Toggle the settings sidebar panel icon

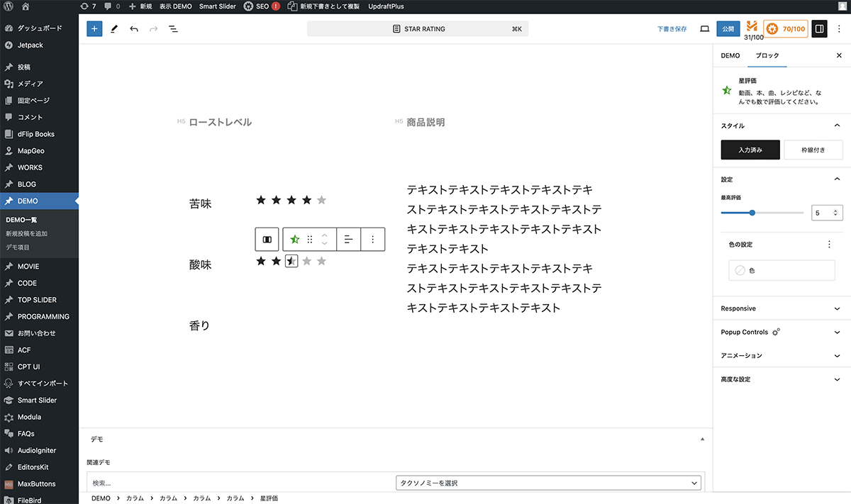(x=819, y=29)
